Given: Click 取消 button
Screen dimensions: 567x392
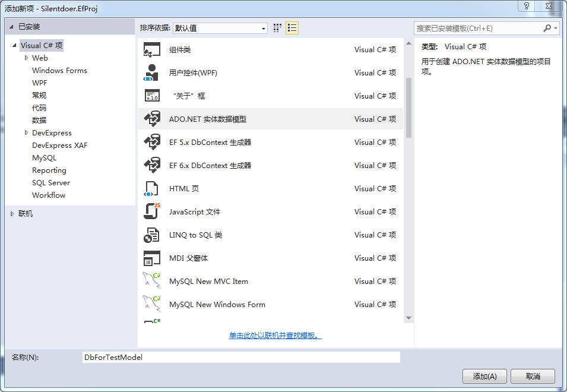Looking at the screenshot, I should click(x=533, y=377).
